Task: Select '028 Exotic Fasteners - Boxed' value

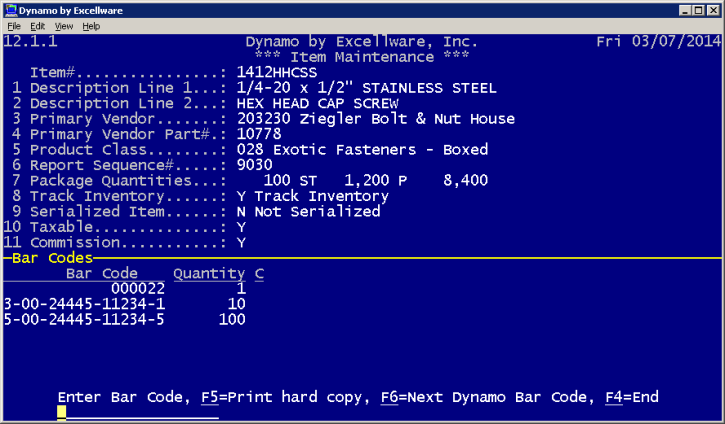Action: [x=362, y=150]
